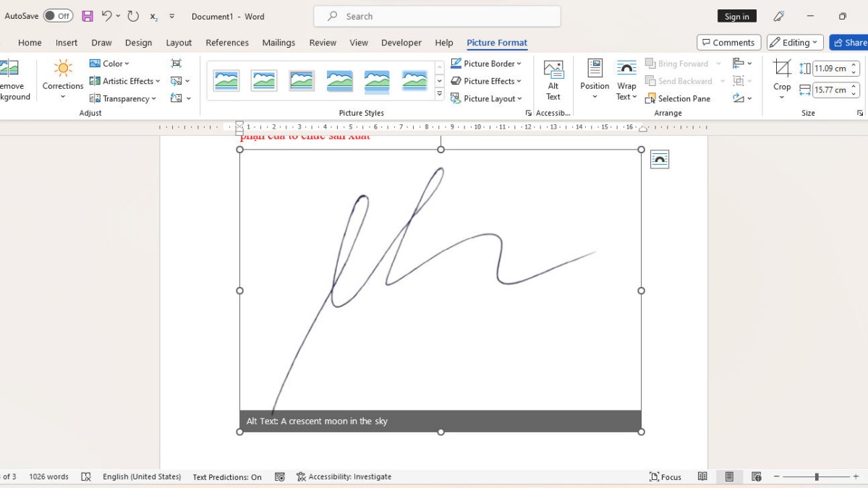
Task: Click the proofing spell-check icon in status bar
Action: [x=86, y=477]
